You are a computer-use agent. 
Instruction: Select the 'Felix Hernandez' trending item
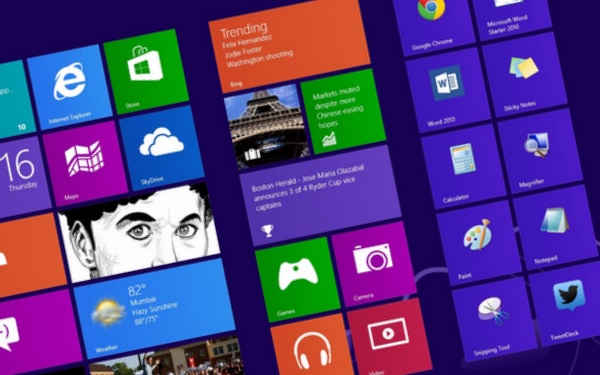(247, 42)
